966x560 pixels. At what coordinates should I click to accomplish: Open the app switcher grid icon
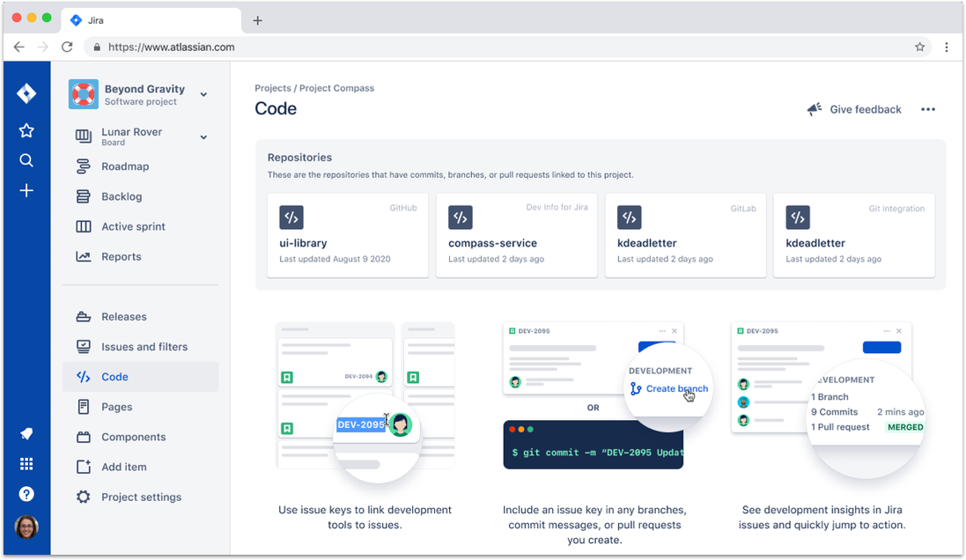click(26, 464)
